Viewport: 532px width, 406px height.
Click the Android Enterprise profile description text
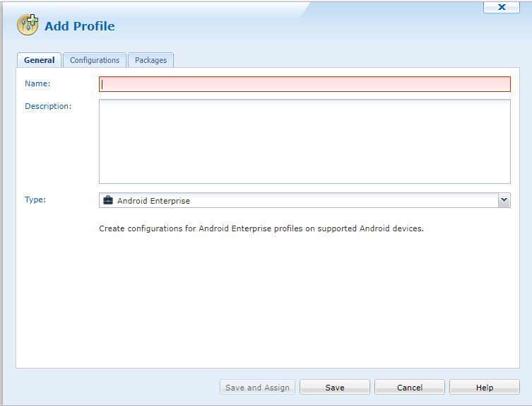[261, 229]
